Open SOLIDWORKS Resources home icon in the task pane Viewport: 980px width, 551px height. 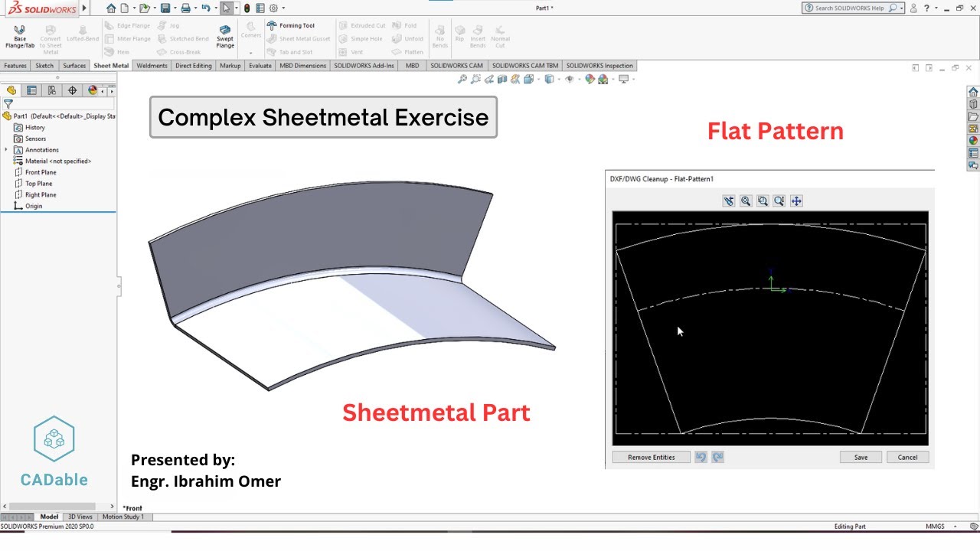(x=973, y=92)
